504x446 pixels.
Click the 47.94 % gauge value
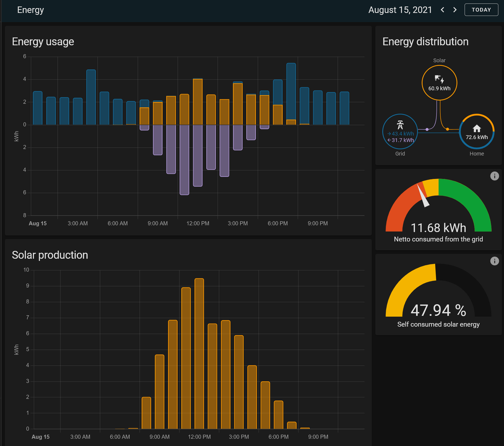[438, 310]
